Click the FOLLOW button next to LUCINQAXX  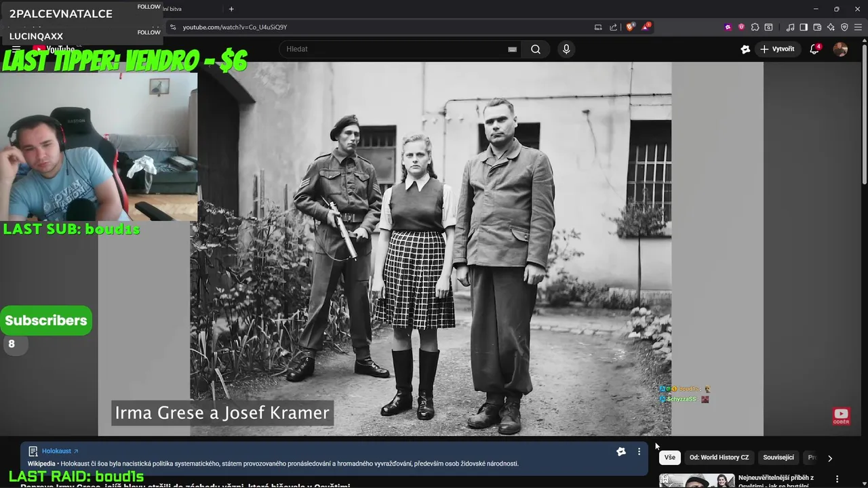pyautogui.click(x=149, y=33)
